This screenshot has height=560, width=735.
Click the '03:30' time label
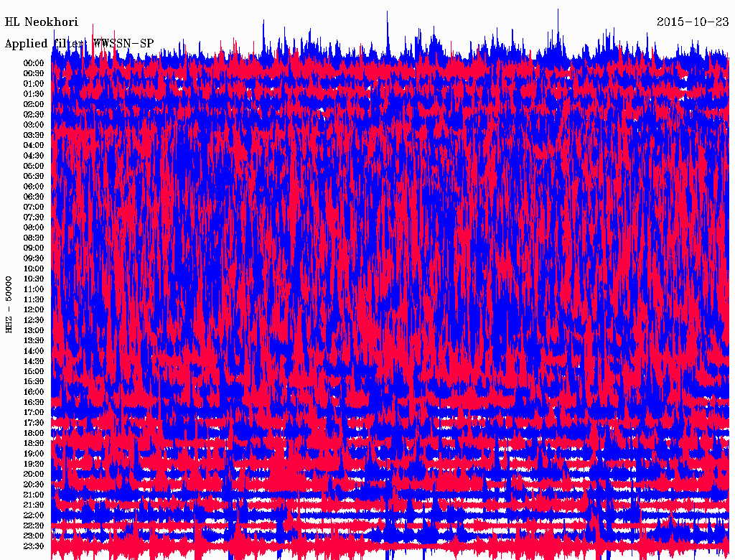click(x=34, y=135)
